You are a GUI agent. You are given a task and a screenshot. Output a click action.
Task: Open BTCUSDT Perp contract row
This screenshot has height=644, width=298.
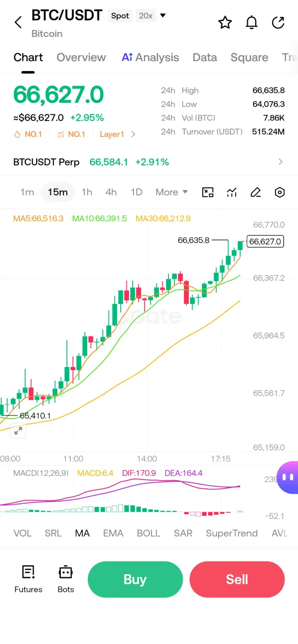[x=149, y=162]
